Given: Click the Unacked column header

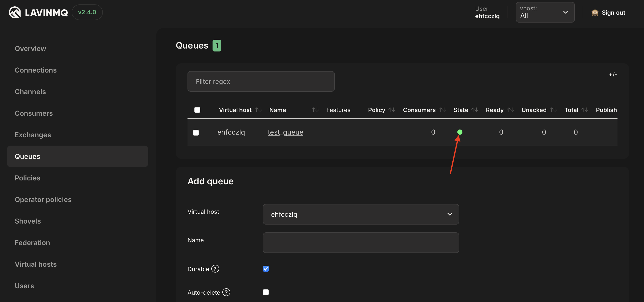Looking at the screenshot, I should [x=534, y=110].
